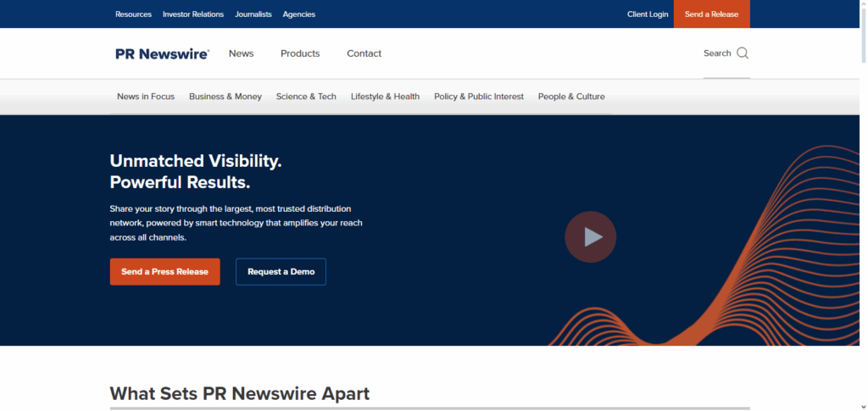Open the PR Newswire logo homepage
The image size is (868, 411).
click(162, 53)
